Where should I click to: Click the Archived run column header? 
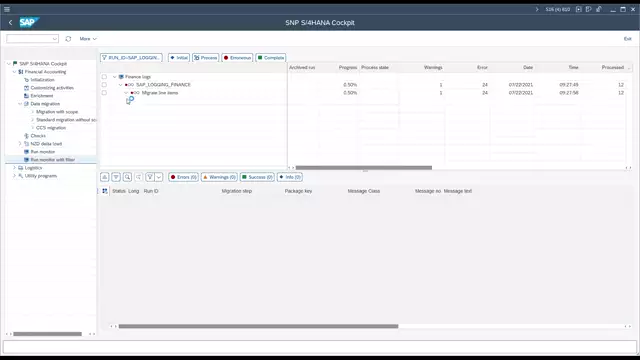tap(302, 67)
